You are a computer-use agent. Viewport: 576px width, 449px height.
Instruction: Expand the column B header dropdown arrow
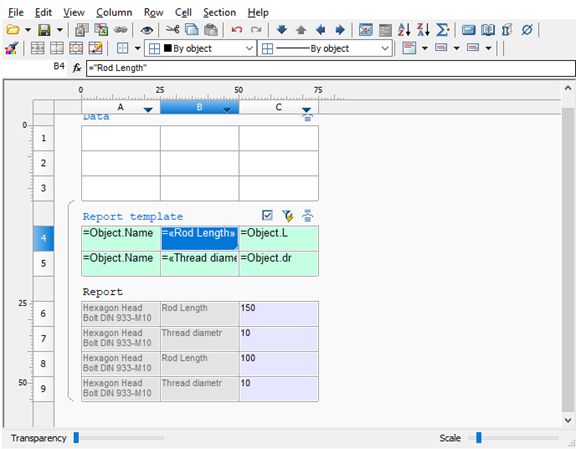coord(227,109)
